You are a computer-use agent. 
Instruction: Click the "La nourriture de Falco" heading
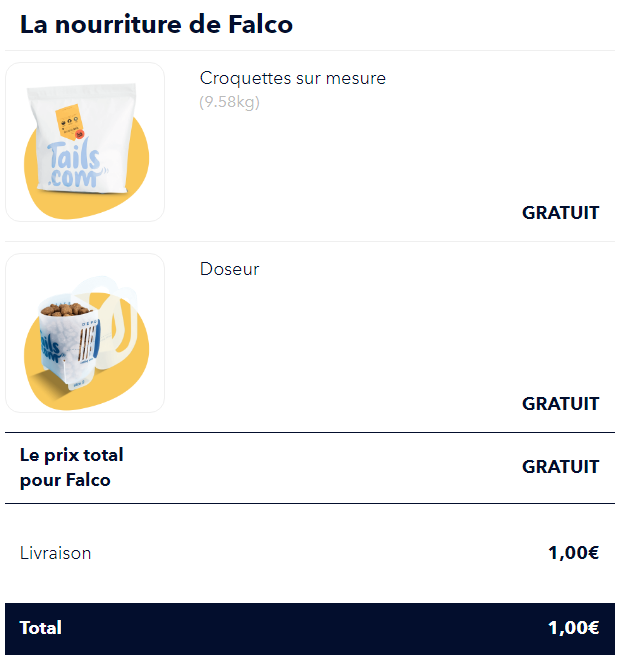(156, 25)
